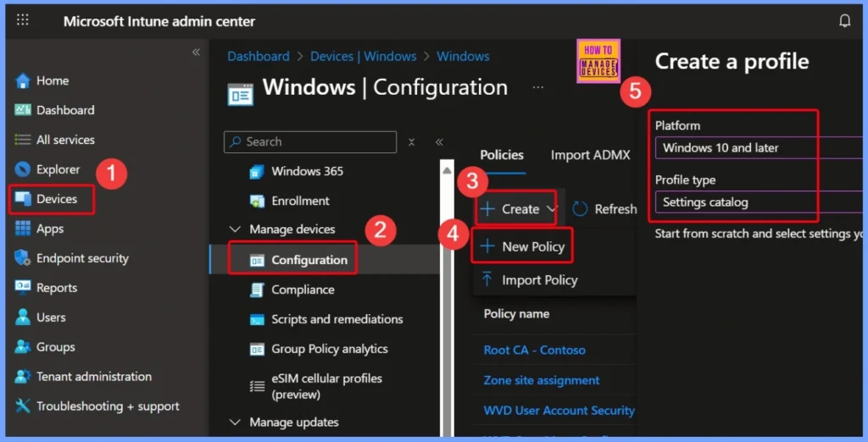Click the Reports icon
The height and width of the screenshot is (442, 868).
coord(23,287)
